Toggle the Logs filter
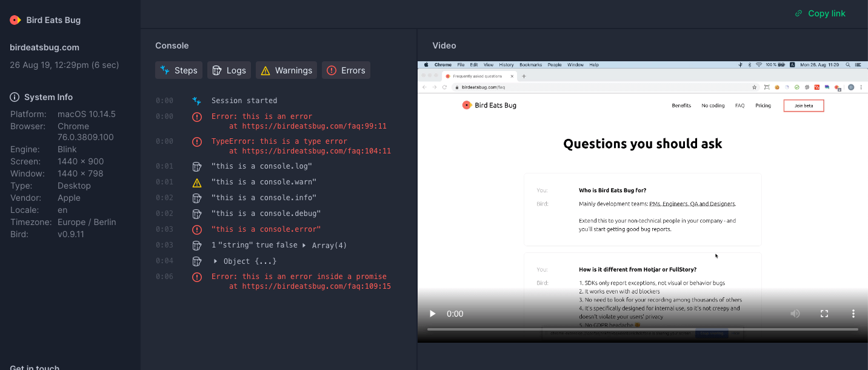This screenshot has width=868, height=370. [229, 70]
